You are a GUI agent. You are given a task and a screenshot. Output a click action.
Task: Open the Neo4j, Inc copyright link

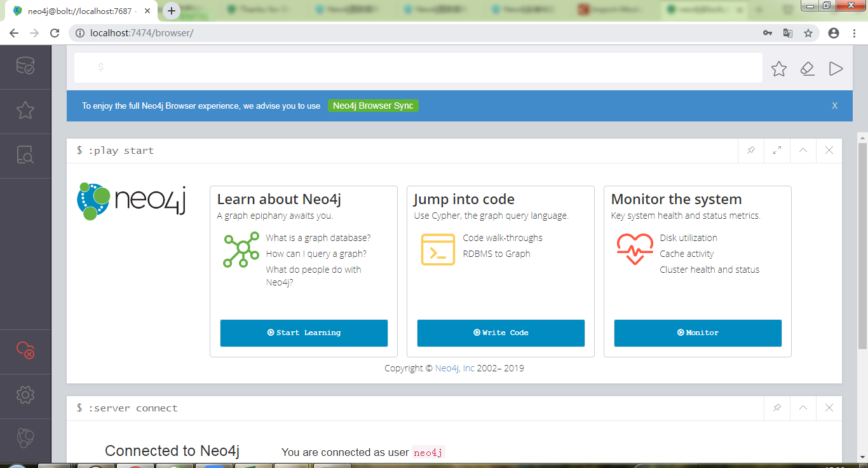point(455,368)
